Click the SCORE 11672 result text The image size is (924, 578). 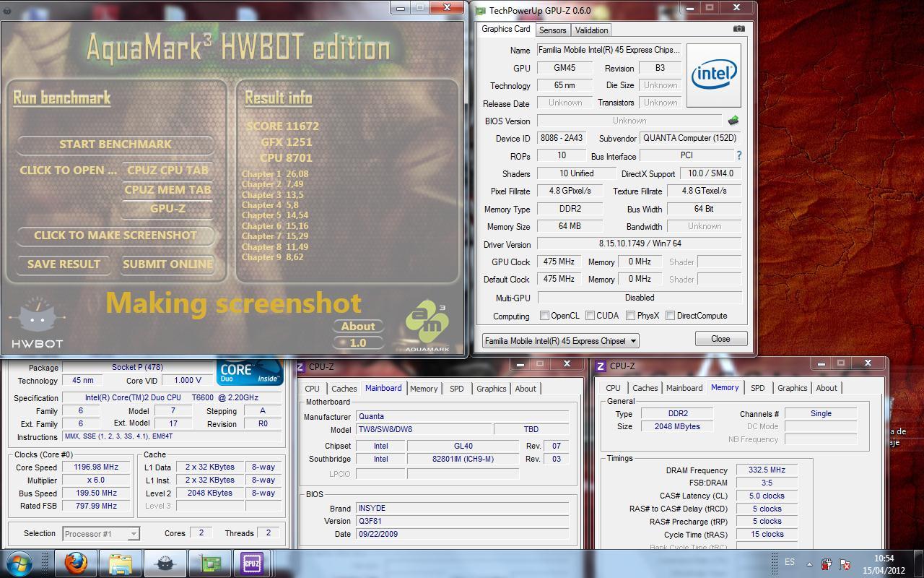282,126
